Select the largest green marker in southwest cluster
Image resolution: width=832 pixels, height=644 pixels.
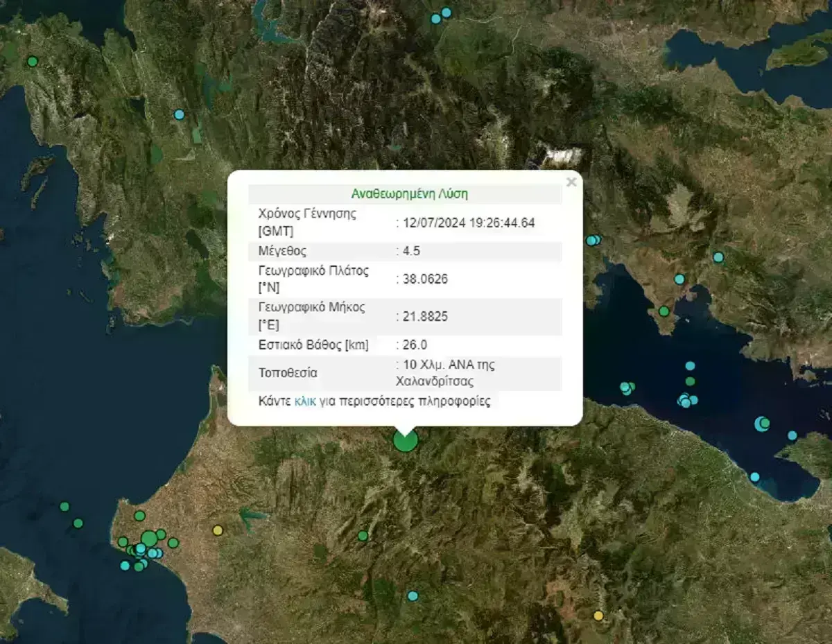[149, 539]
